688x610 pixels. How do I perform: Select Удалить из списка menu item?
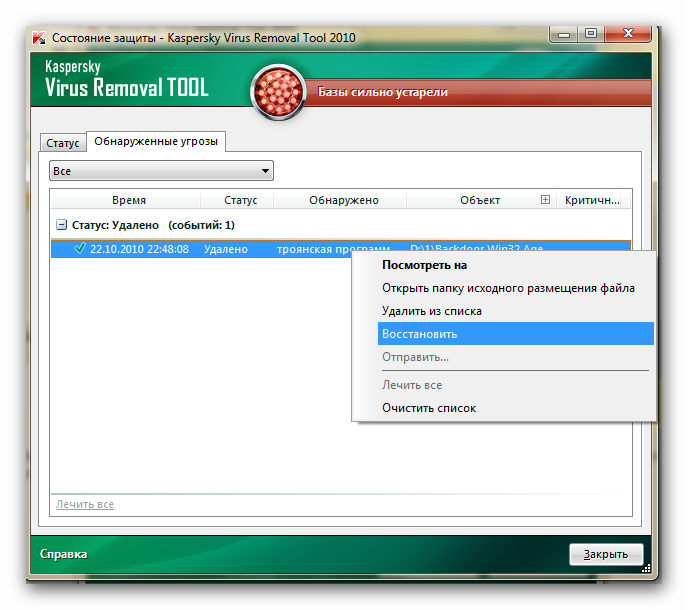[432, 311]
